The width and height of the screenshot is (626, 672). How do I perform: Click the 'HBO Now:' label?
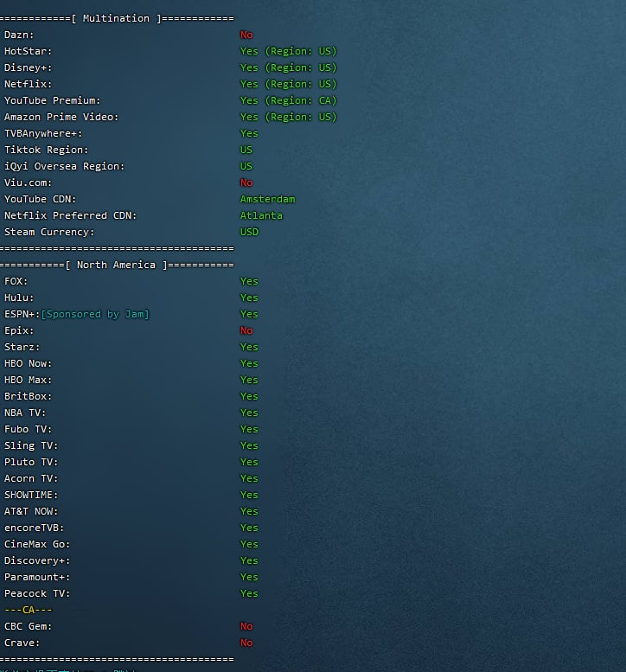click(28, 363)
